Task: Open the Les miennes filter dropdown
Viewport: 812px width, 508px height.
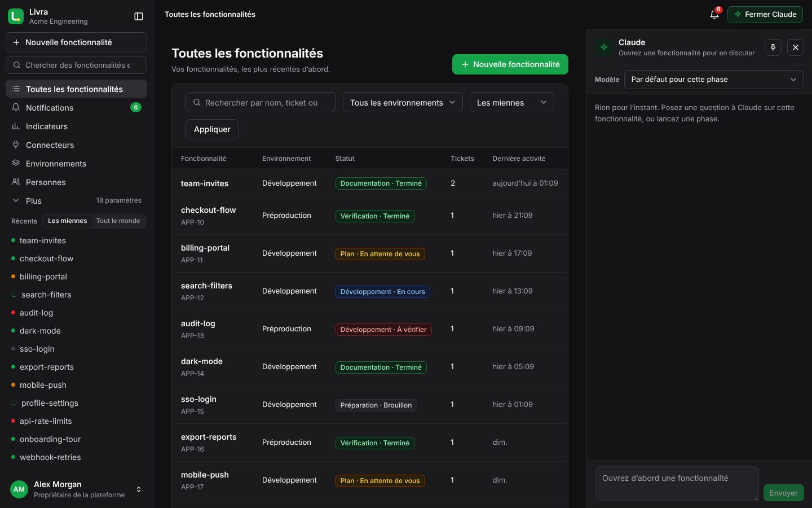Action: click(x=511, y=103)
